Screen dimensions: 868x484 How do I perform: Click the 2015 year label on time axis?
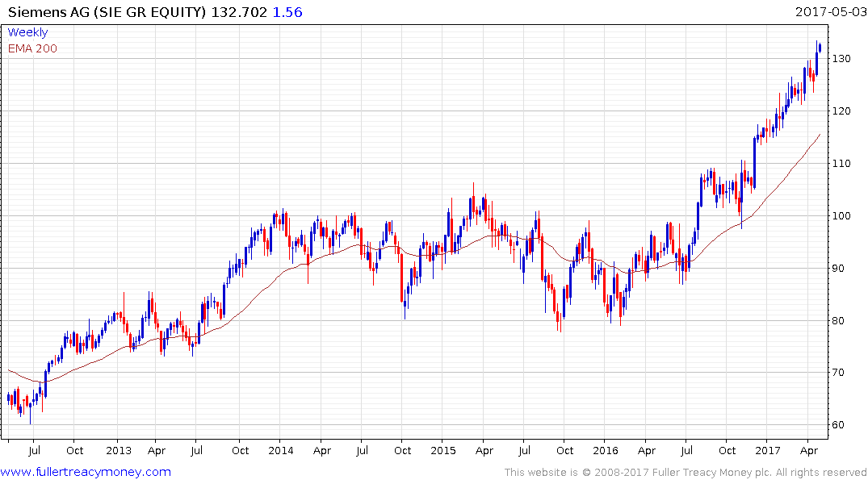point(442,450)
